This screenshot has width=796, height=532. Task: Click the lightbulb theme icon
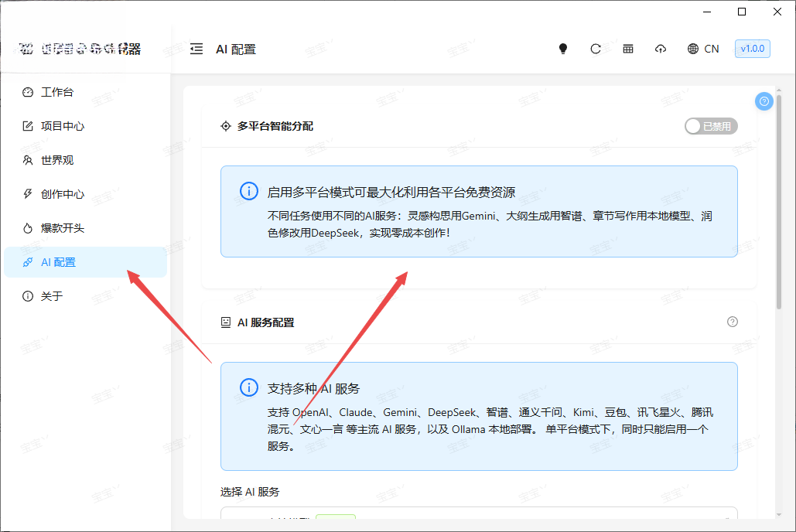563,49
